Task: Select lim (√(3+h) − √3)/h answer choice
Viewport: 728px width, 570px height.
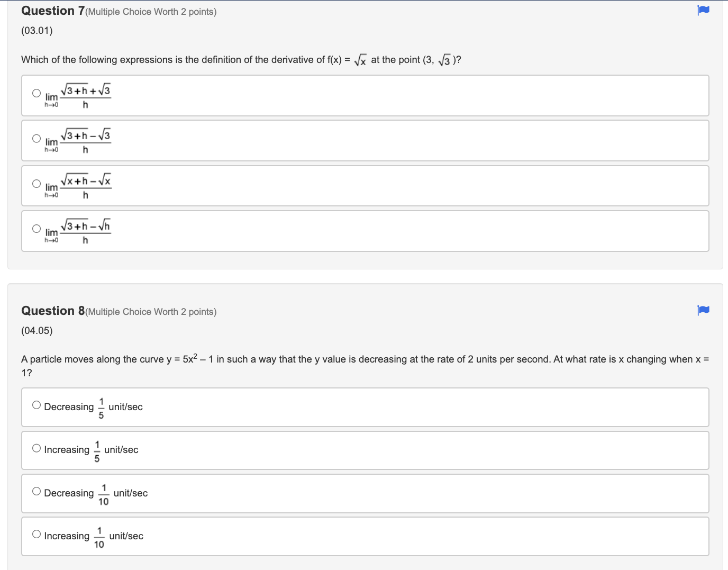Action: pyautogui.click(x=36, y=138)
